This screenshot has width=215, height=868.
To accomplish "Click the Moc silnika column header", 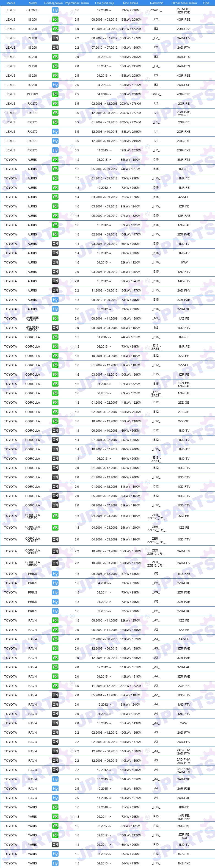I will click(130, 3).
